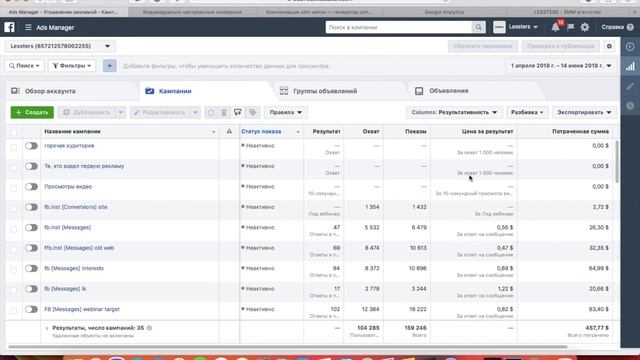Check the select-all header checkbox

(x=13, y=132)
